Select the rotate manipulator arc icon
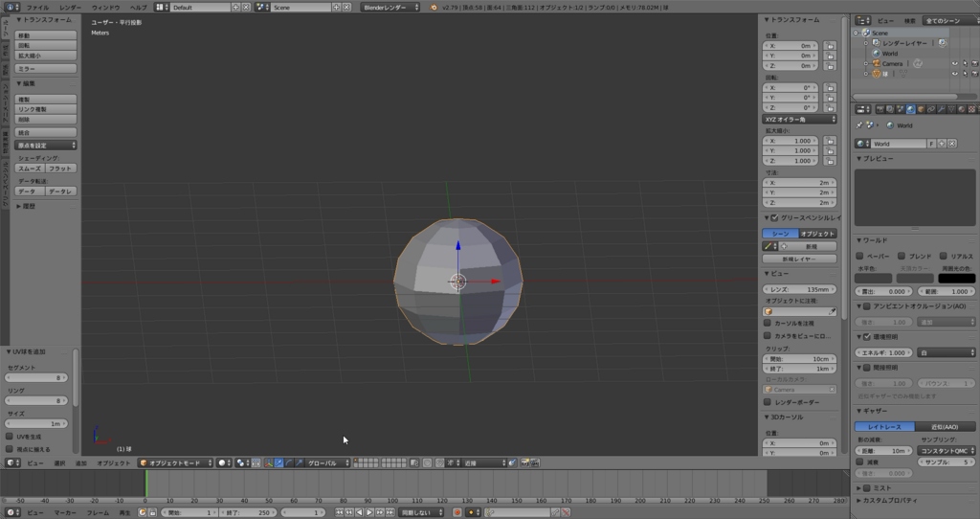This screenshot has height=519, width=980. [x=289, y=463]
